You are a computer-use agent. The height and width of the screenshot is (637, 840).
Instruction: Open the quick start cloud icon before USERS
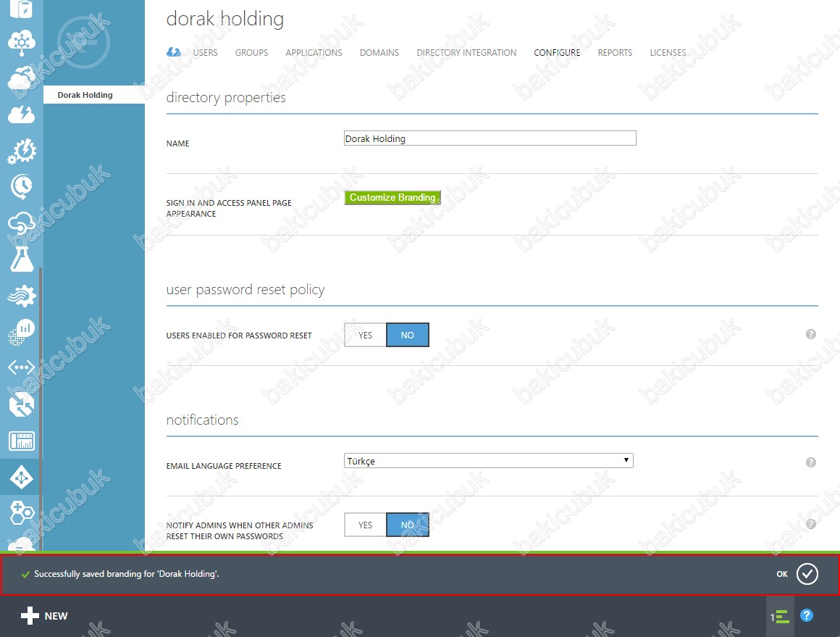174,52
